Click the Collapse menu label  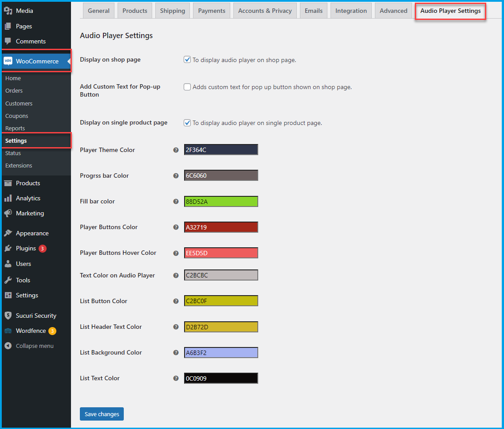point(35,346)
